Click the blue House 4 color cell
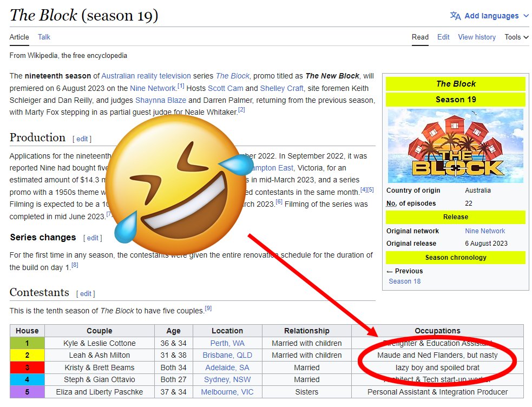Viewport: 532px width, 407px height. (27, 379)
